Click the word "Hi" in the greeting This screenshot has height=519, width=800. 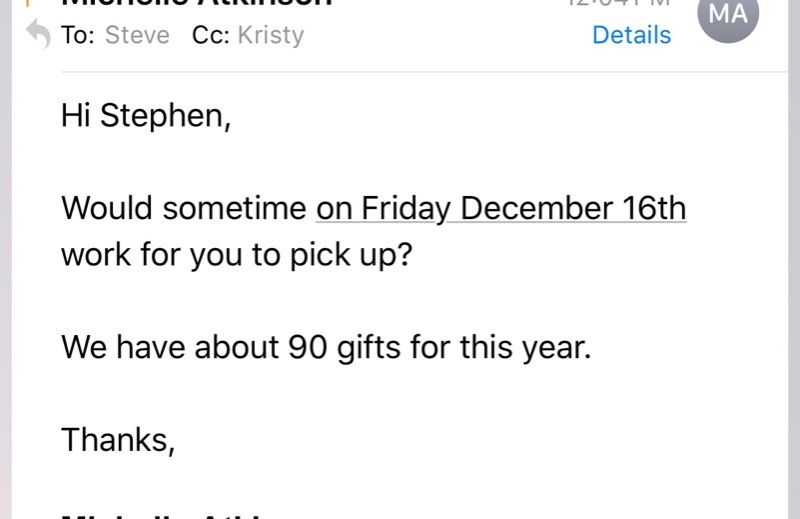(x=76, y=116)
